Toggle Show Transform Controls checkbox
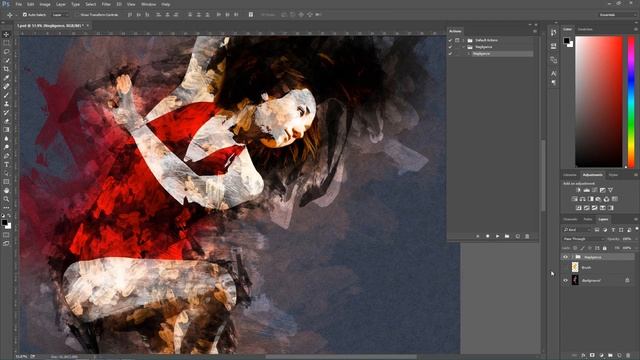The height and width of the screenshot is (360, 640). 76,15
